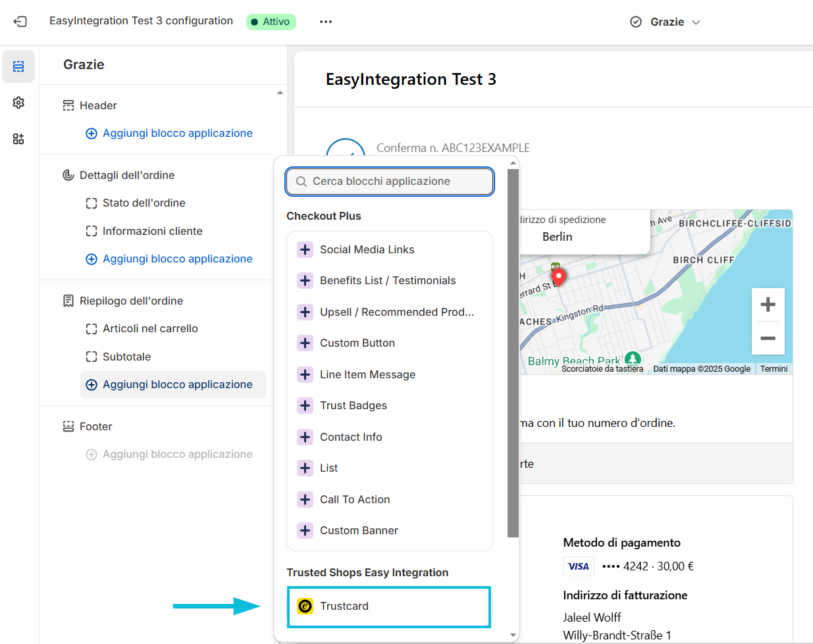813x644 pixels.
Task: Add the Trust Badges block
Action: click(x=390, y=405)
